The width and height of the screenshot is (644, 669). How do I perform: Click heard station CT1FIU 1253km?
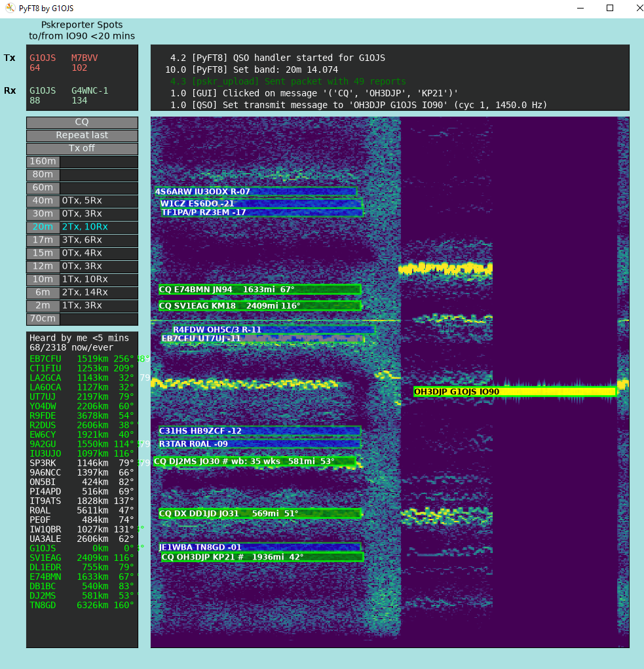81,368
